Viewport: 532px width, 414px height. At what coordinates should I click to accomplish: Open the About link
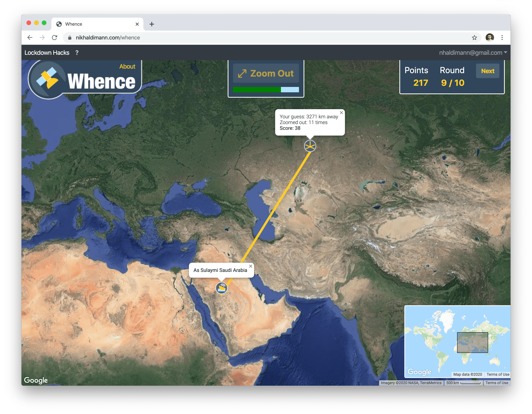click(127, 66)
